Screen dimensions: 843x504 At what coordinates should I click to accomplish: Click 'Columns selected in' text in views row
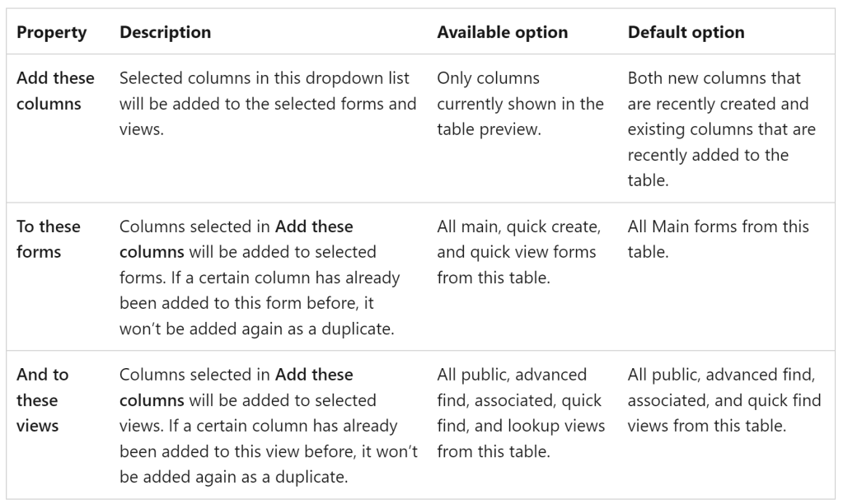pyautogui.click(x=195, y=375)
